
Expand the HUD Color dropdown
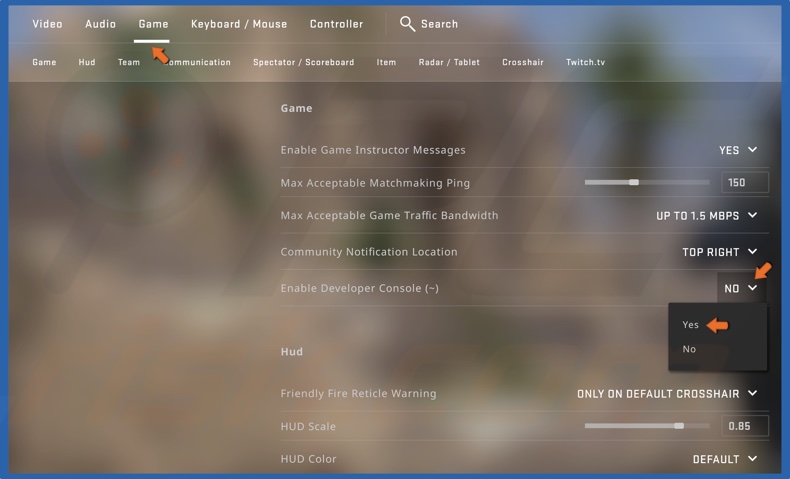[x=725, y=459]
